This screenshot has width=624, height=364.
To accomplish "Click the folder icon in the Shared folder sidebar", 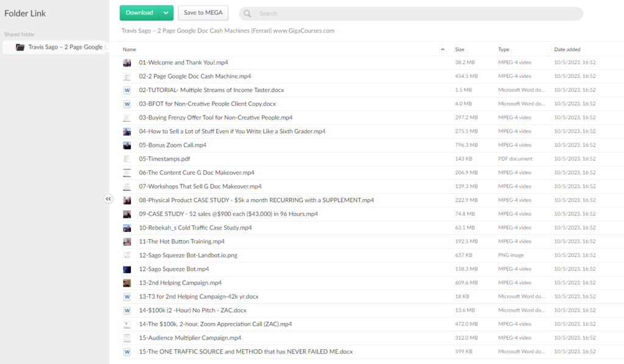I will coord(20,47).
